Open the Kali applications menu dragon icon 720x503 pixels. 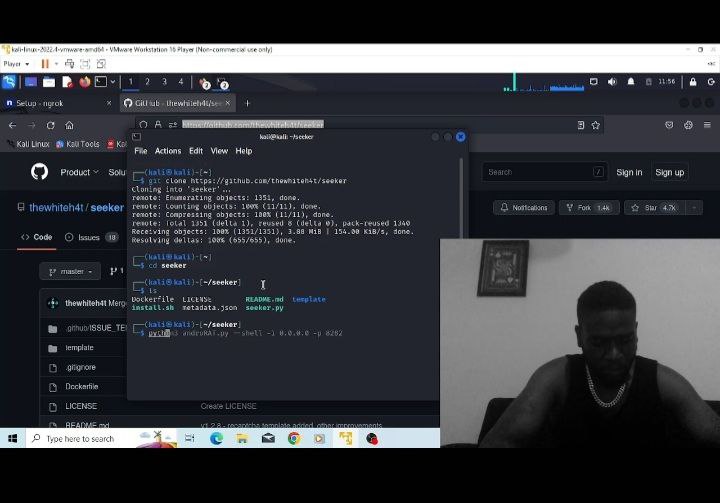click(x=9, y=82)
